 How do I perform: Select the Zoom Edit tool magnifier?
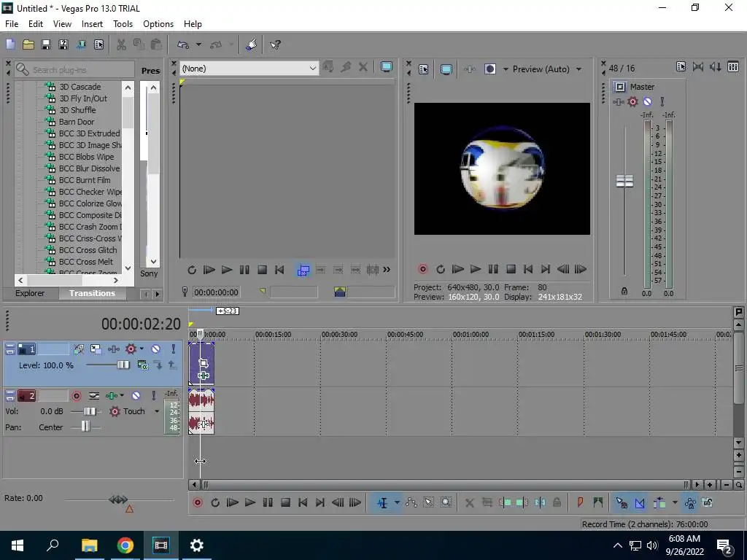coord(446,502)
